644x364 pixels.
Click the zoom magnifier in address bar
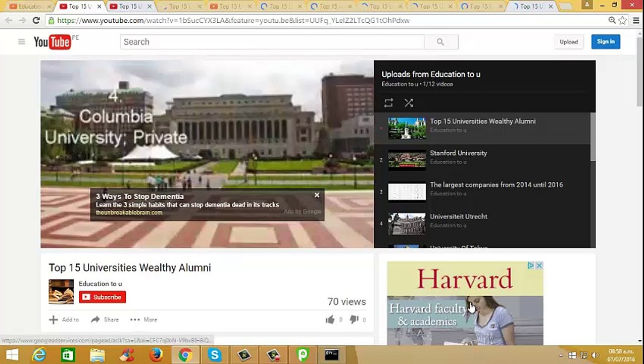[612, 20]
